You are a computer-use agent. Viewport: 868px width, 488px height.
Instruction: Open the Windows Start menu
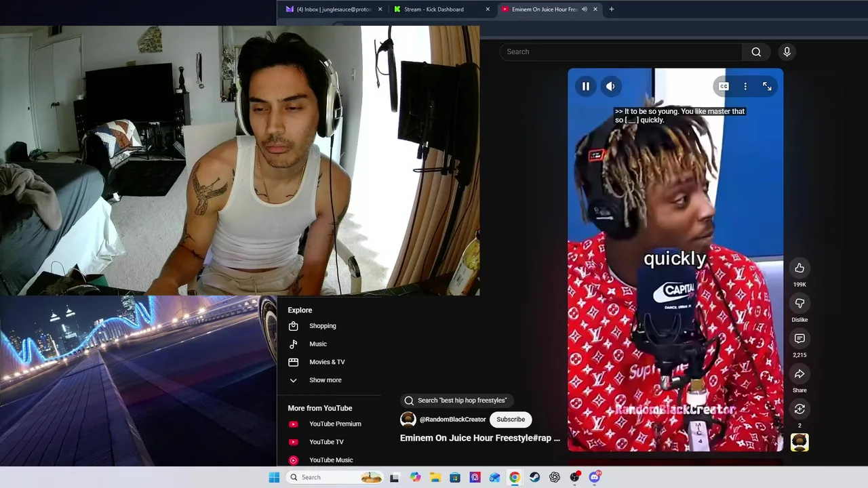pyautogui.click(x=274, y=477)
